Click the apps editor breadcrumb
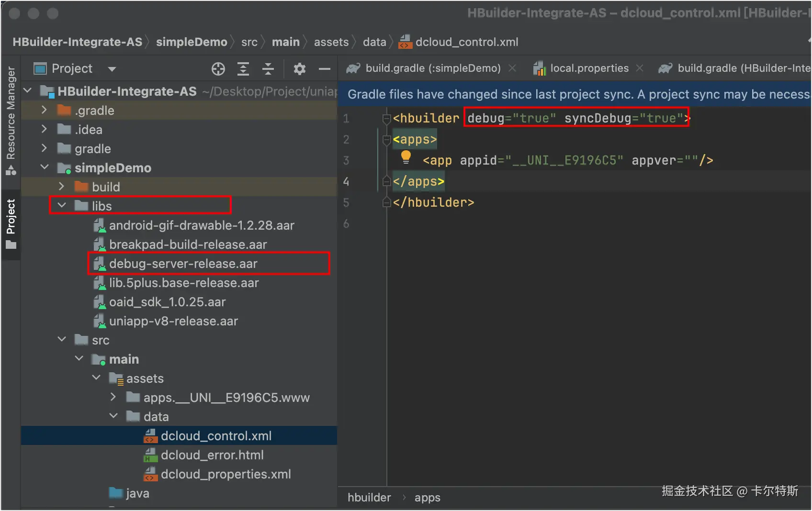 [x=428, y=498]
